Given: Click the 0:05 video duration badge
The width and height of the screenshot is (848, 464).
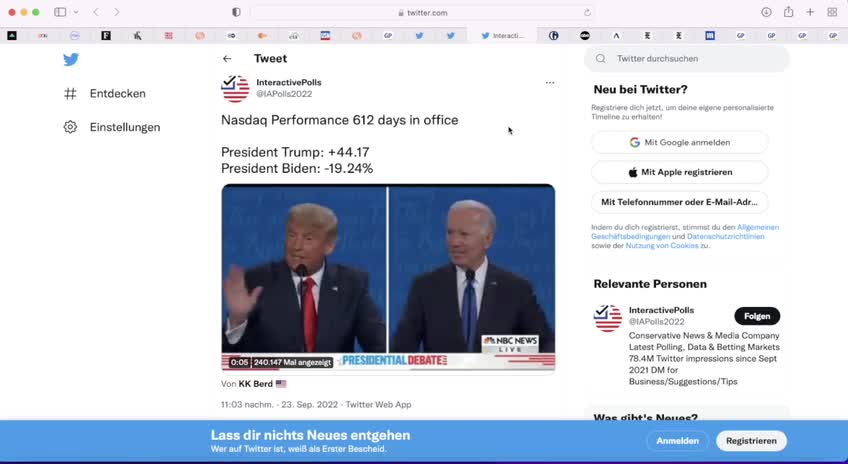Looking at the screenshot, I should pos(239,362).
